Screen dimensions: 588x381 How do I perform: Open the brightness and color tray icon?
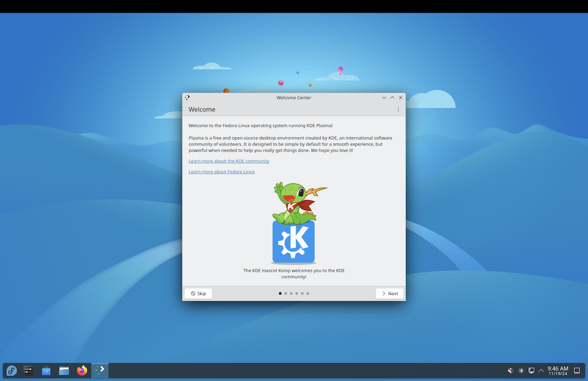pyautogui.click(x=521, y=371)
